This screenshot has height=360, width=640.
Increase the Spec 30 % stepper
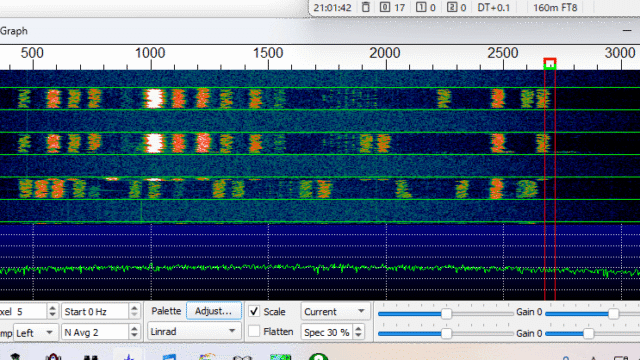[x=358, y=328]
